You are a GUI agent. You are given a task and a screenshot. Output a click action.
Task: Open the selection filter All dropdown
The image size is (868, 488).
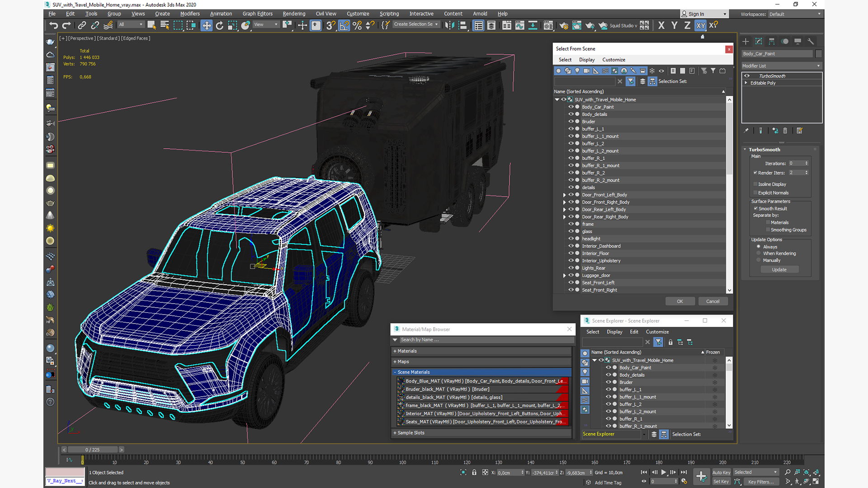131,24
